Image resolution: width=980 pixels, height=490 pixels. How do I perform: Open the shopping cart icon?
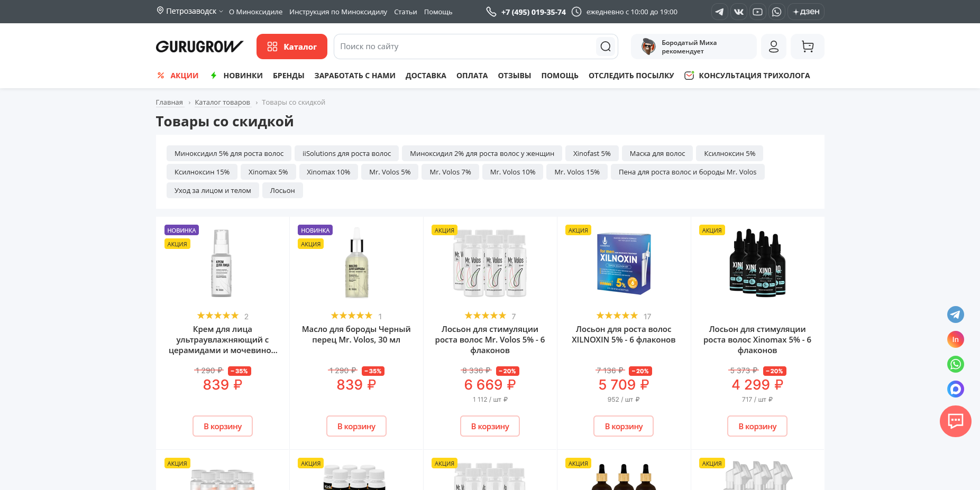(808, 47)
